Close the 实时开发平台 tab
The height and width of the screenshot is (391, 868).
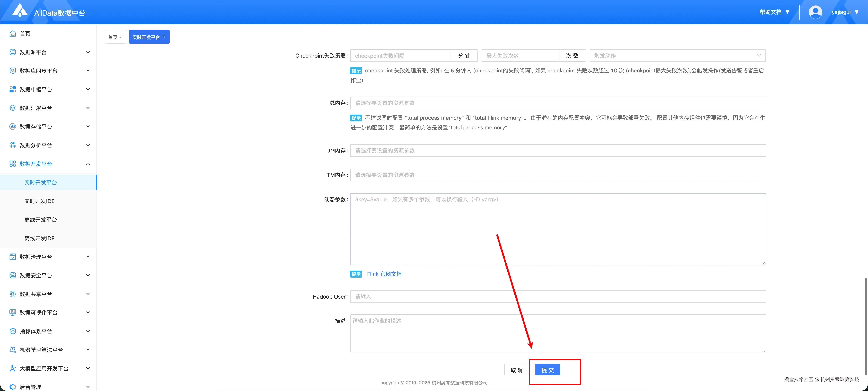point(164,37)
